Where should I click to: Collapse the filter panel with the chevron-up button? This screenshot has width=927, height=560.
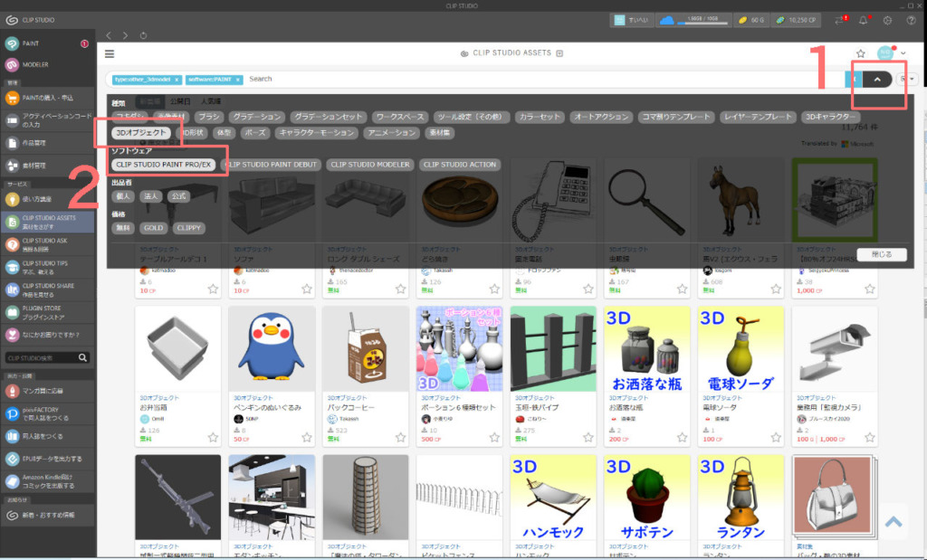pyautogui.click(x=877, y=79)
